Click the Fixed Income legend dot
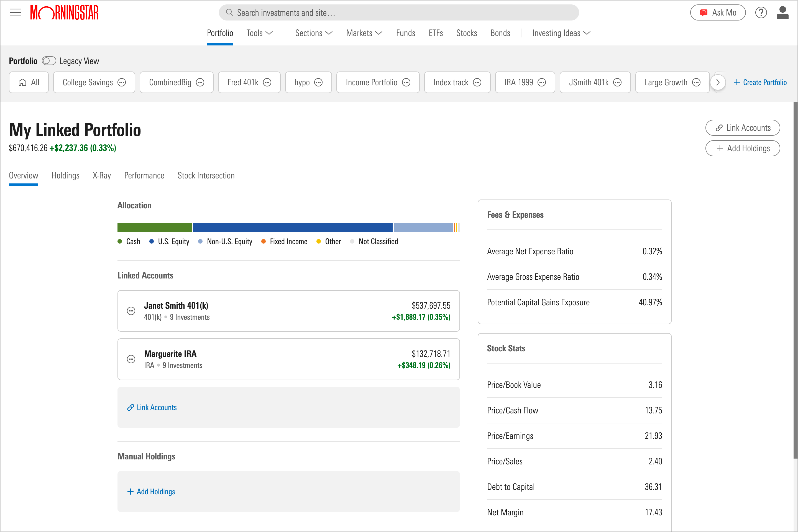The height and width of the screenshot is (532, 798). [263, 242]
